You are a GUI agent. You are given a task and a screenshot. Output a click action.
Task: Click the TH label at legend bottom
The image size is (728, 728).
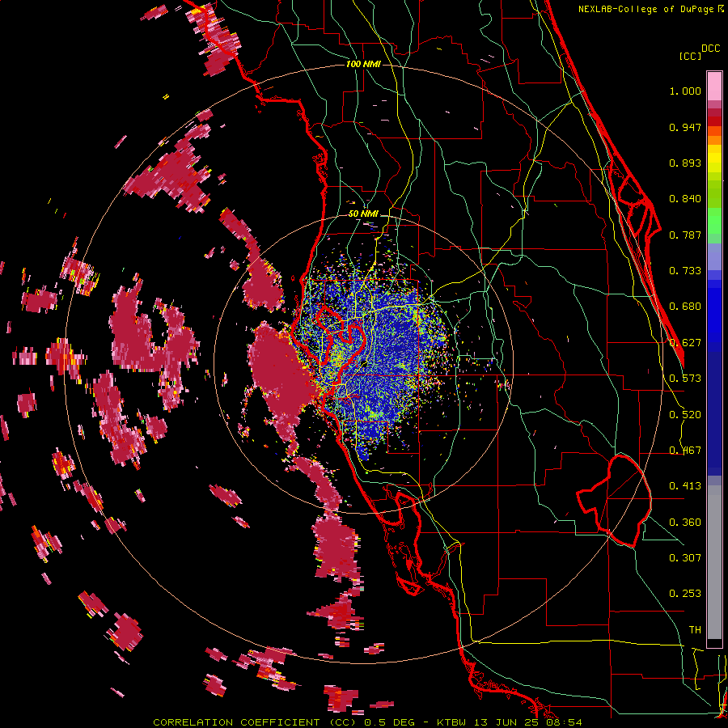coord(695,630)
